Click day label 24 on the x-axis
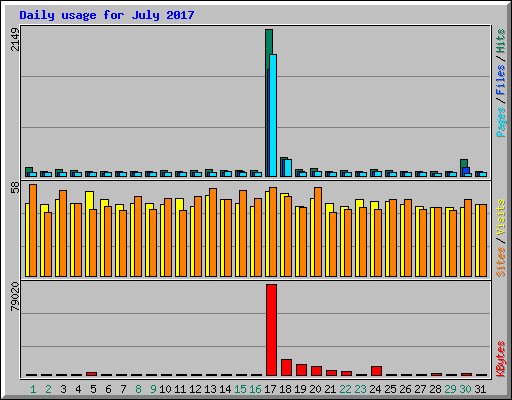512x400 pixels. point(375,389)
